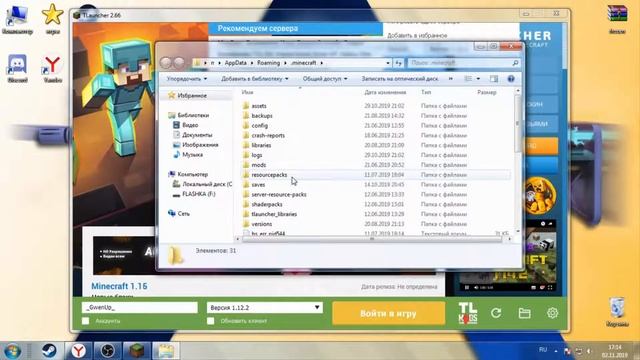
Task: Open the address bar history dropdown
Action: 388,63
